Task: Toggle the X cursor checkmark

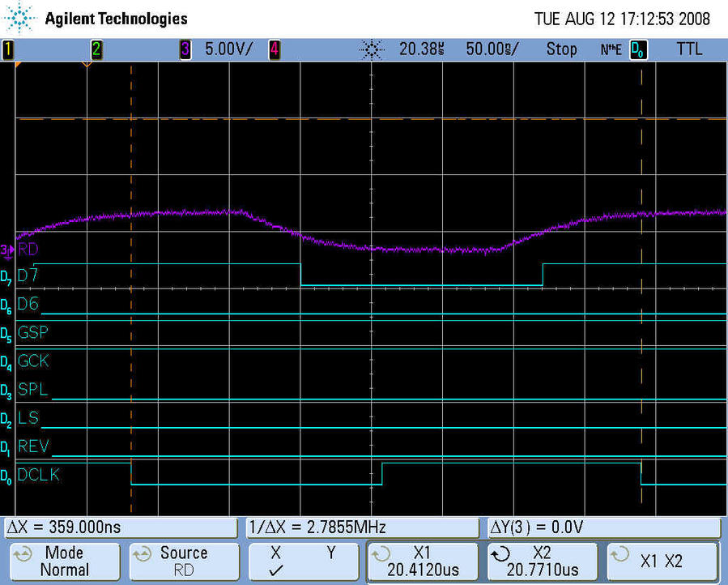Action: click(x=275, y=570)
